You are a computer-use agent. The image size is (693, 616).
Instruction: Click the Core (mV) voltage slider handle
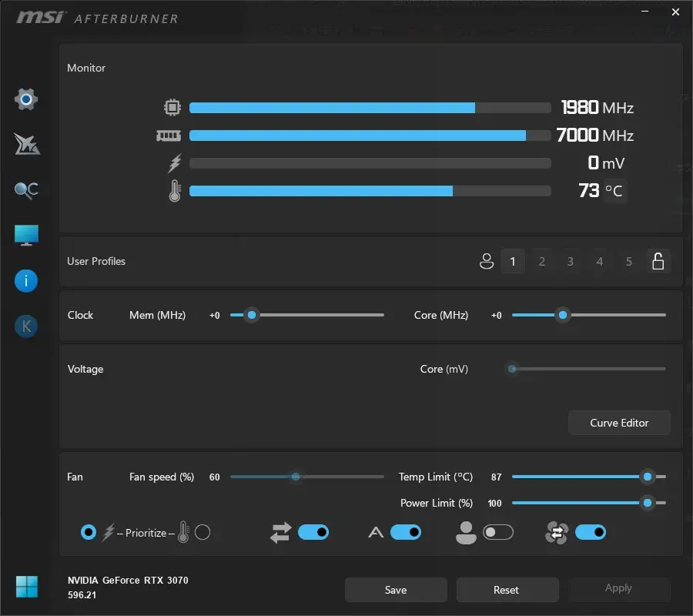(512, 369)
